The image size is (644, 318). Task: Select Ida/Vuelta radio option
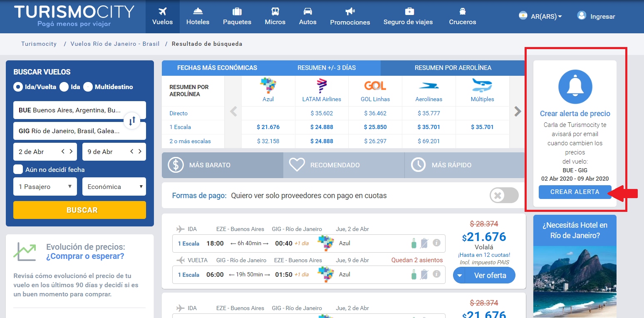click(x=18, y=87)
